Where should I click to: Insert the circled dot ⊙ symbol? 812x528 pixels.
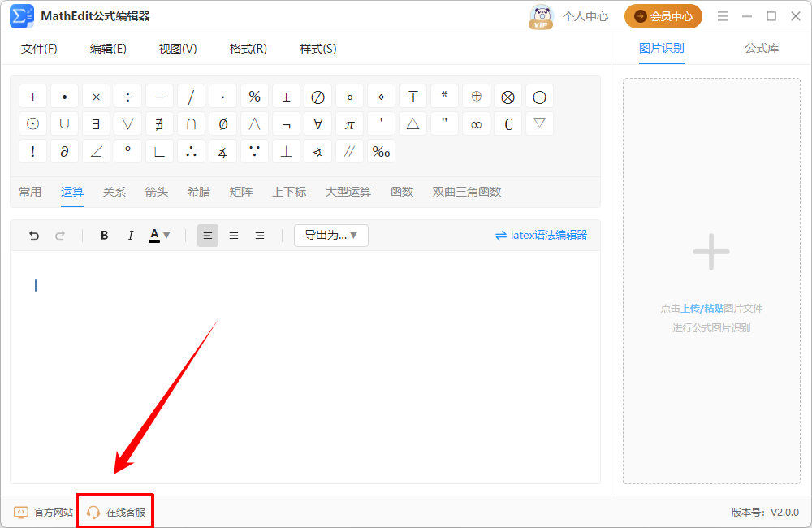(32, 123)
